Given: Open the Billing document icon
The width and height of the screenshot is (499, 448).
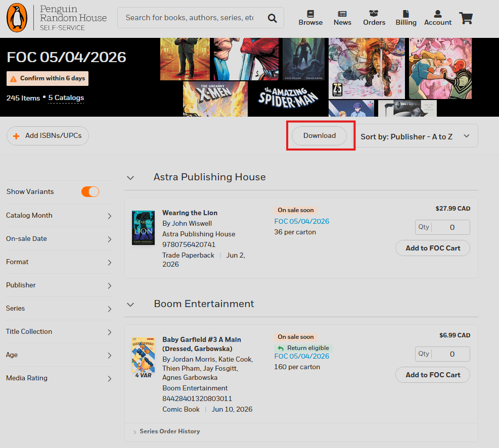Looking at the screenshot, I should click(x=406, y=14).
